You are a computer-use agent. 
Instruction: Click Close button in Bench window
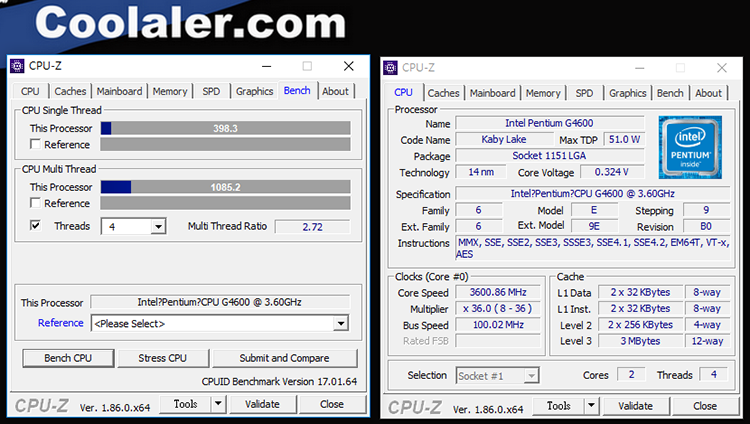[332, 404]
